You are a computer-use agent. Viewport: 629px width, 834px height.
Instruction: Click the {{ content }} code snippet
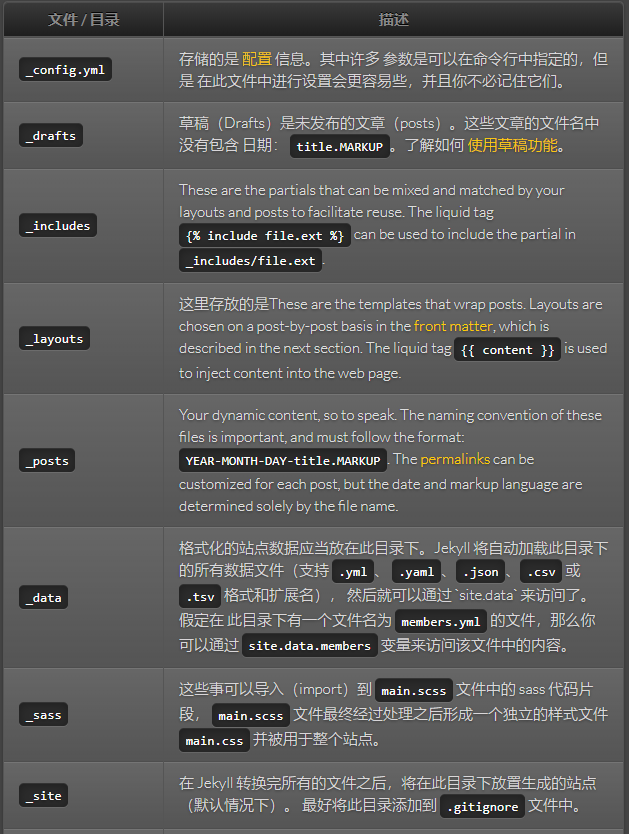click(507, 350)
